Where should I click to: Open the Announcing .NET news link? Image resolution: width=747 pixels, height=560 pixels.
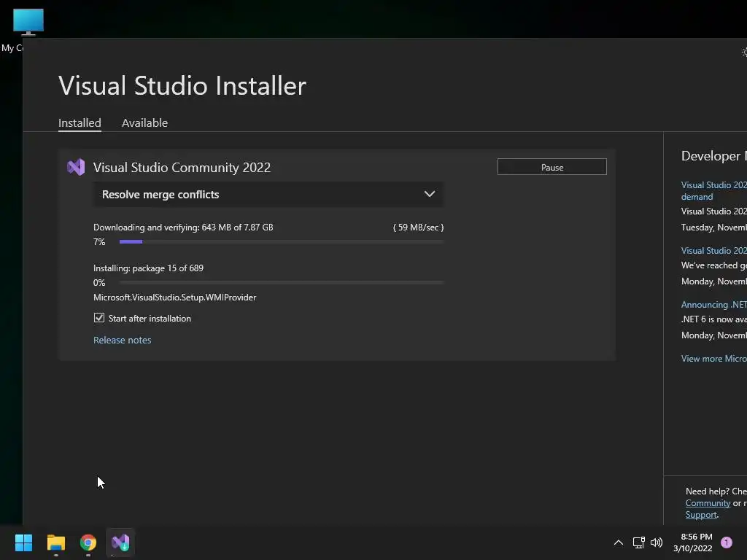click(713, 305)
